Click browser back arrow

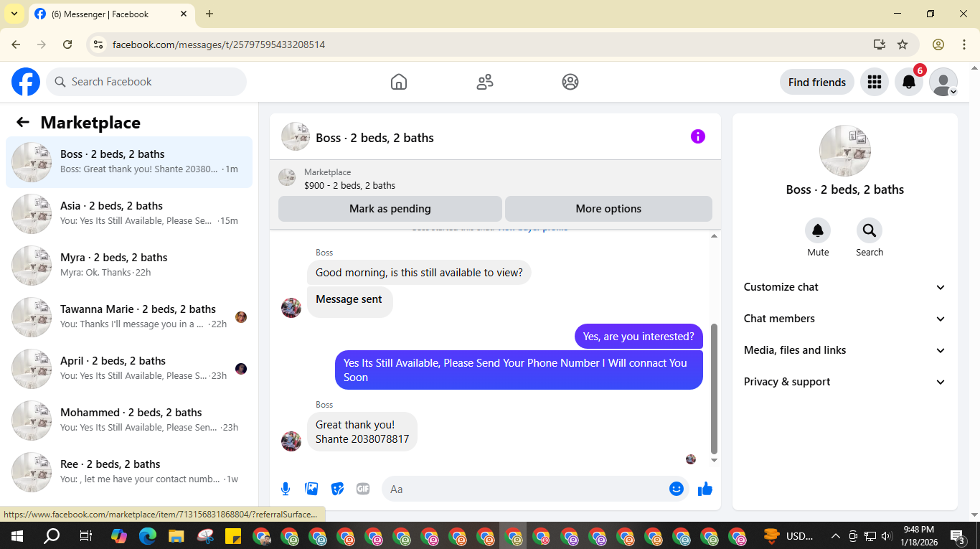coord(16,44)
